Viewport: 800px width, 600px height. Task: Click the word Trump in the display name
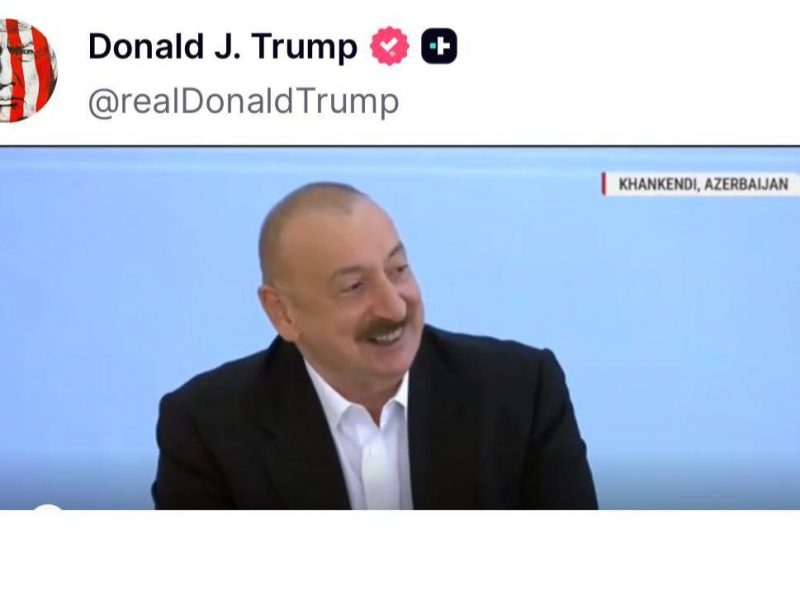tap(304, 48)
